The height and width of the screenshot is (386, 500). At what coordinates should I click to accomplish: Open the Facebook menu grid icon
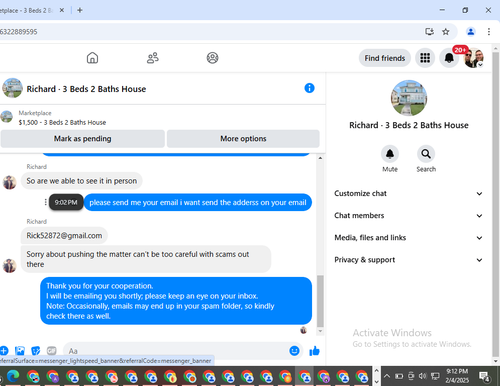425,58
